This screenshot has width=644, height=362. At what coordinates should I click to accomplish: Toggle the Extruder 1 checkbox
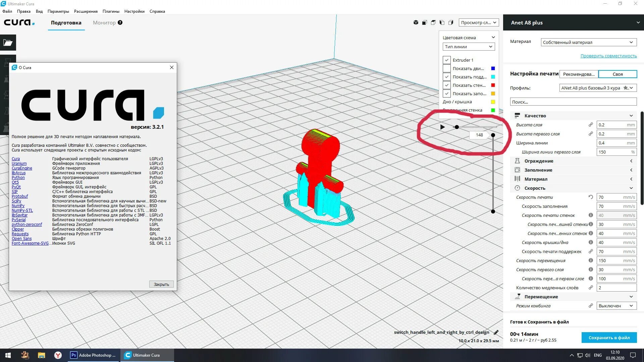click(x=446, y=60)
